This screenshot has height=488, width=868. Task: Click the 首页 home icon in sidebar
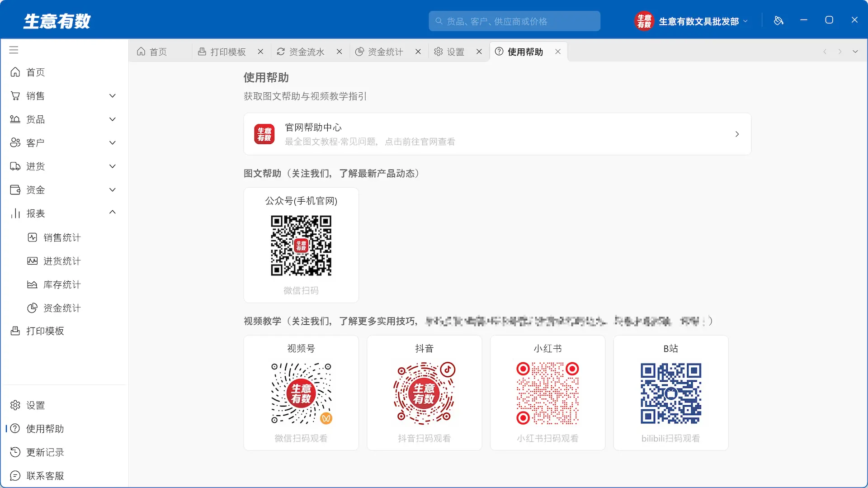[x=15, y=72]
